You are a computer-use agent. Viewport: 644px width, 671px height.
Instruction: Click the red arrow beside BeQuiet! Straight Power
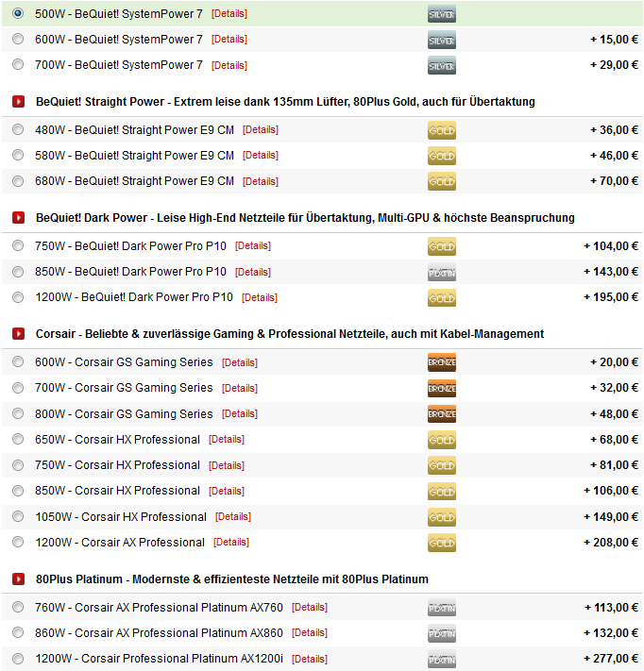pos(18,101)
